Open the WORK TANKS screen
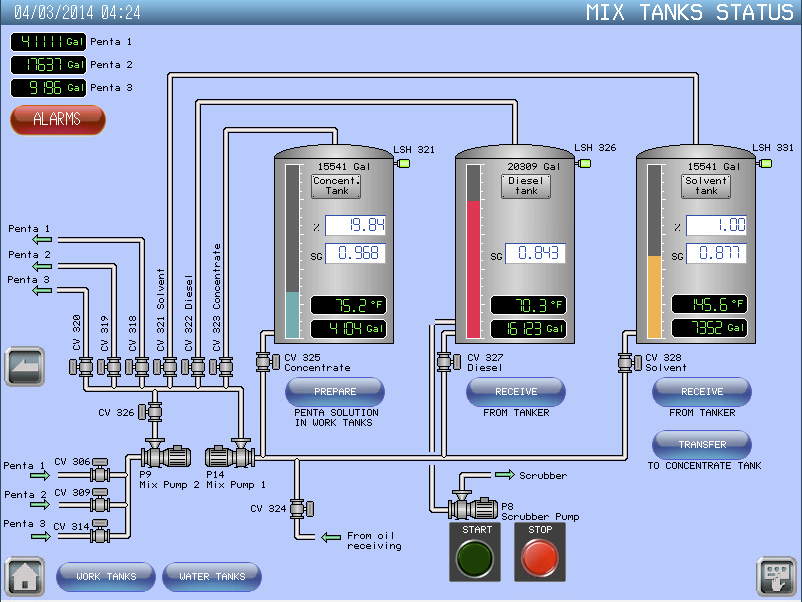 [106, 577]
